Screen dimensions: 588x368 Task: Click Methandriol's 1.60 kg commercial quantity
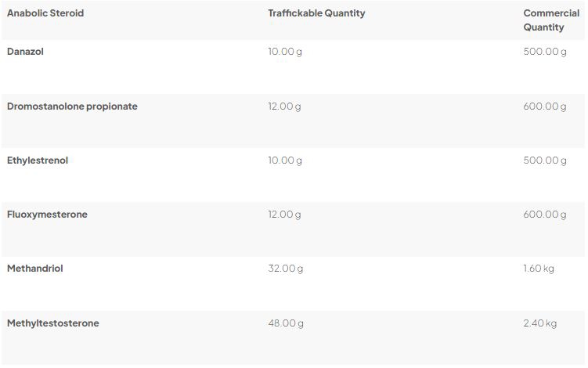pos(539,269)
